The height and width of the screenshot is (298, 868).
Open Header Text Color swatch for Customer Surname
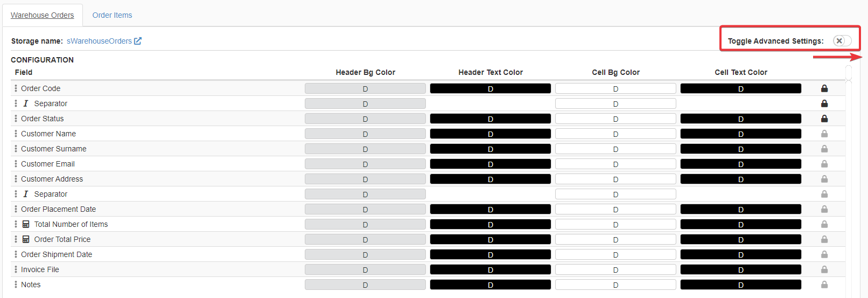click(x=490, y=149)
